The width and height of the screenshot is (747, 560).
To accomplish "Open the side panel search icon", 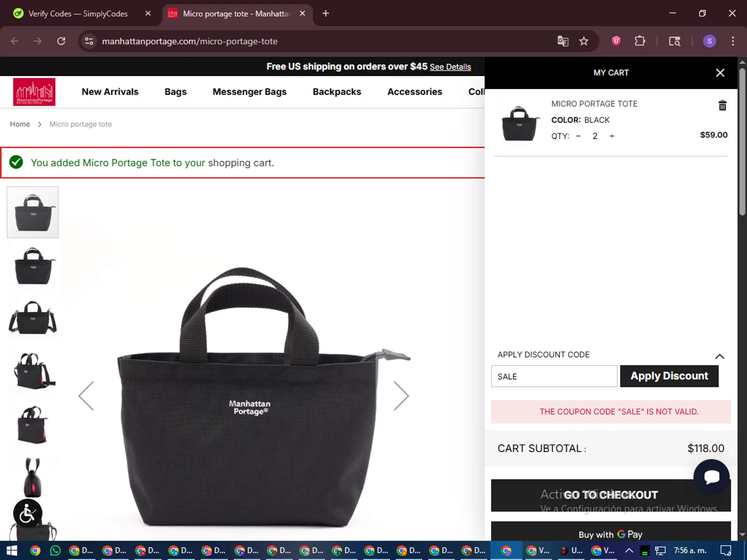I will tap(674, 41).
